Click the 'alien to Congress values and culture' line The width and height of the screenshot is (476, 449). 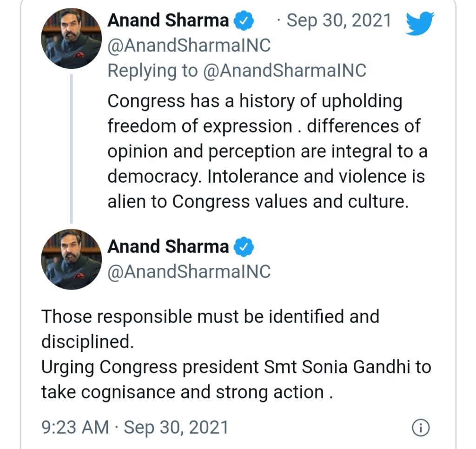click(258, 202)
